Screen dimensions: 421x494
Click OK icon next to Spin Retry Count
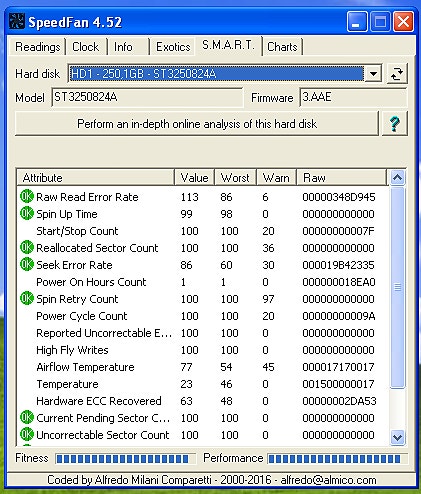27,298
